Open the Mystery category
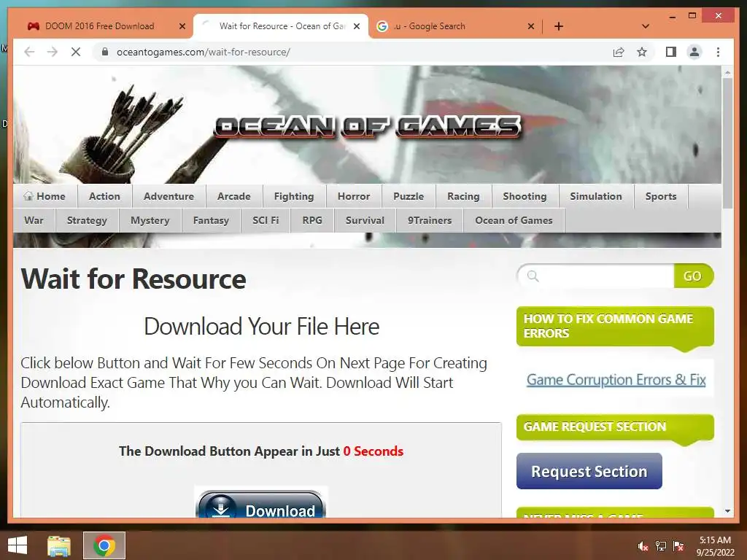The width and height of the screenshot is (747, 560). [x=150, y=220]
